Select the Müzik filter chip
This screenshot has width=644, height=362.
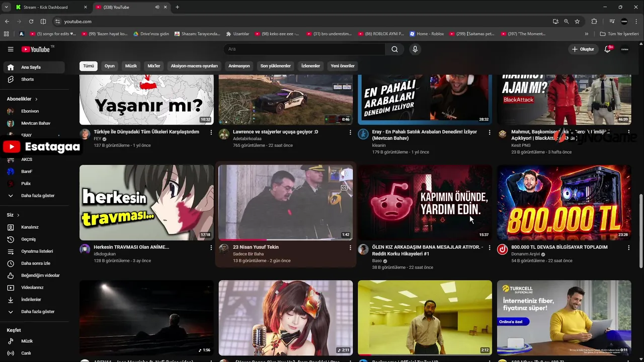[x=131, y=66]
